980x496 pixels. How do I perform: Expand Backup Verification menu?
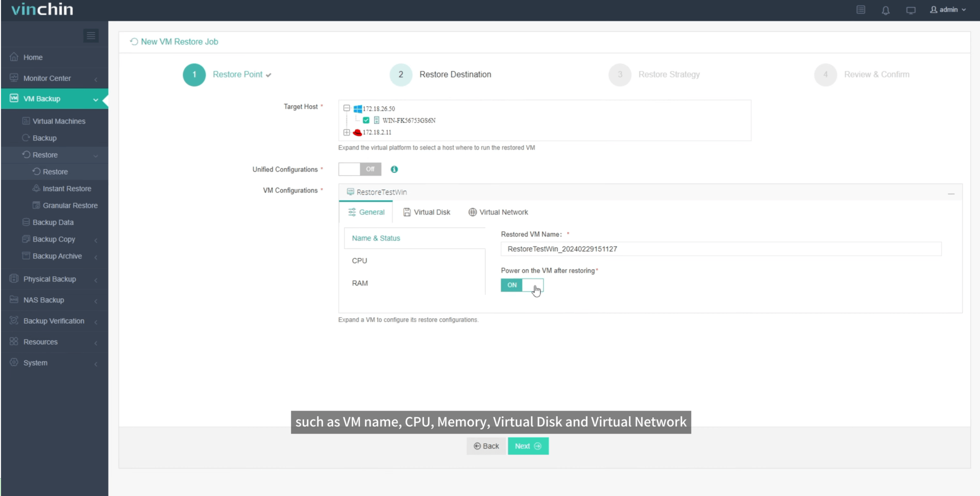point(55,321)
